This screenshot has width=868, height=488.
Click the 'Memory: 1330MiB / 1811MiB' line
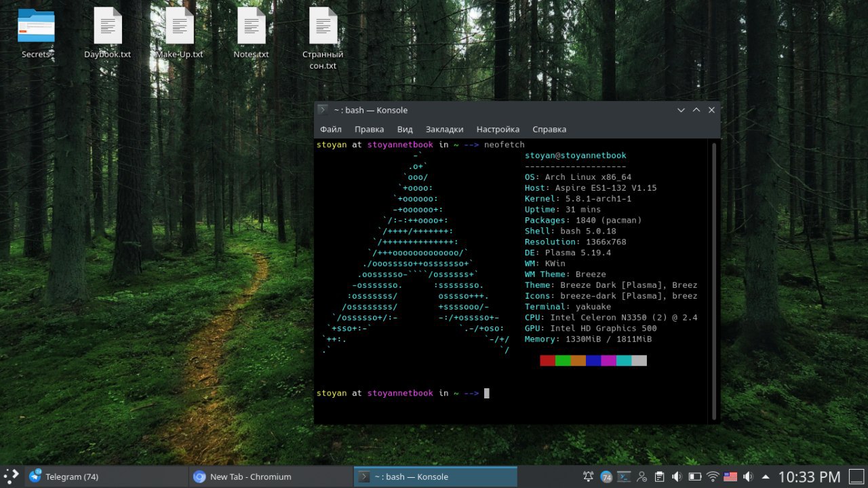[588, 339]
